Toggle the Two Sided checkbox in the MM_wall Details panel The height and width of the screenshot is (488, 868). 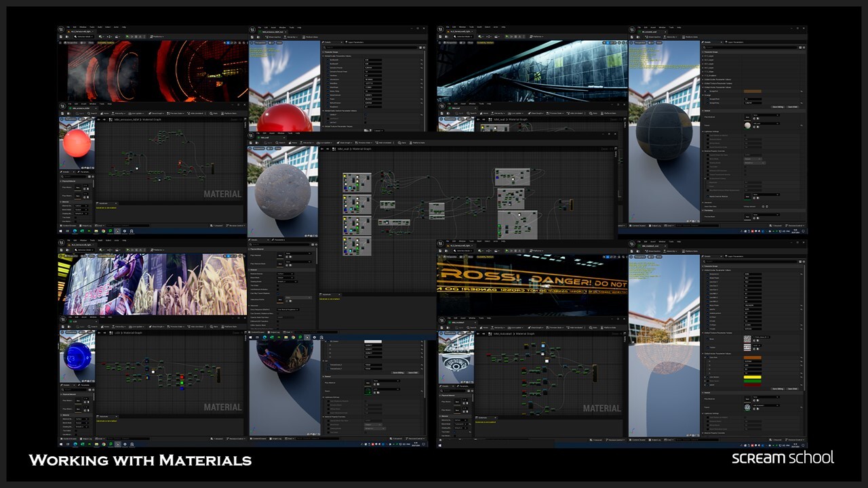tap(279, 285)
